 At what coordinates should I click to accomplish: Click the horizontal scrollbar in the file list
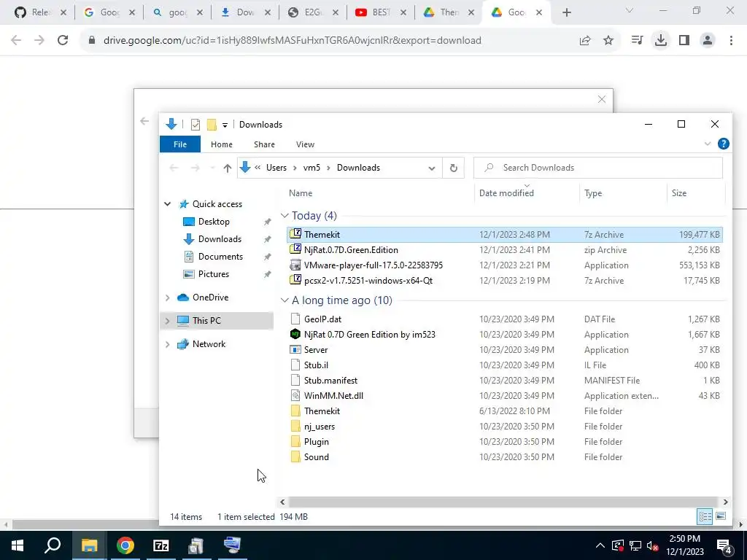pos(503,502)
